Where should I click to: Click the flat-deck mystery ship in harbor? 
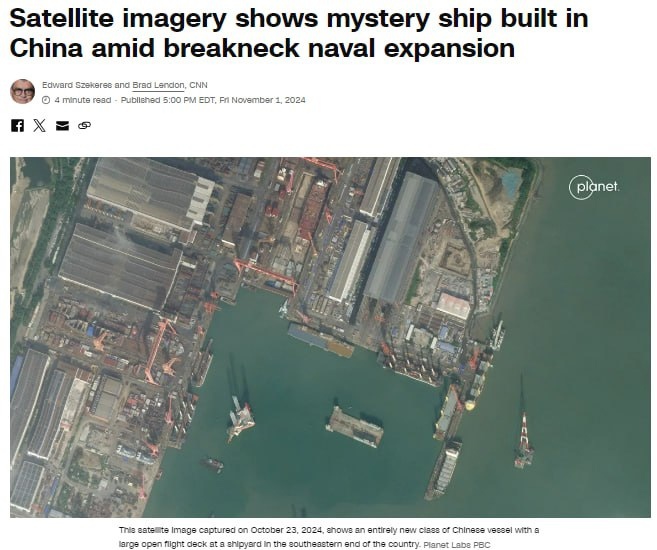[x=321, y=340]
